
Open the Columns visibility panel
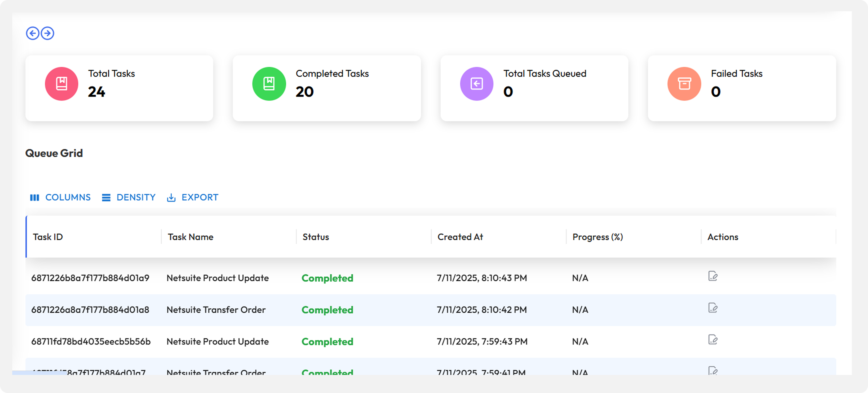[x=61, y=197]
